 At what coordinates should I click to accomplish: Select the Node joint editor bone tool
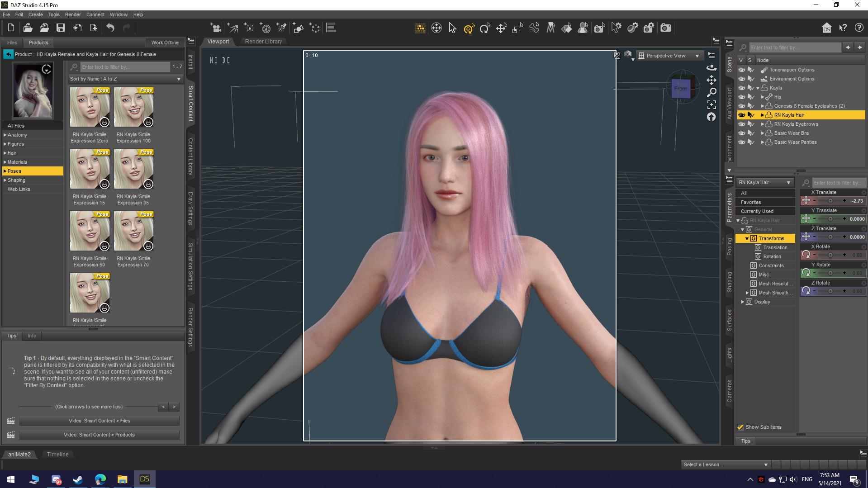pos(534,28)
